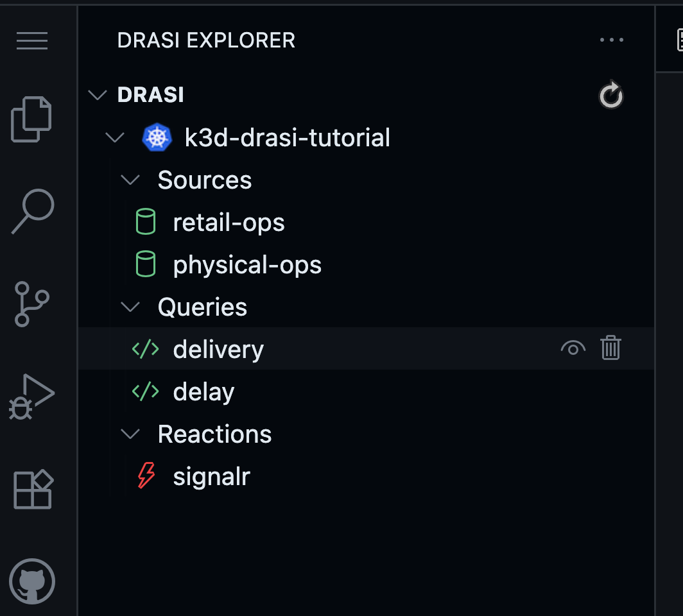Click the eye icon to watch delivery query
683x616 pixels.
coord(573,348)
